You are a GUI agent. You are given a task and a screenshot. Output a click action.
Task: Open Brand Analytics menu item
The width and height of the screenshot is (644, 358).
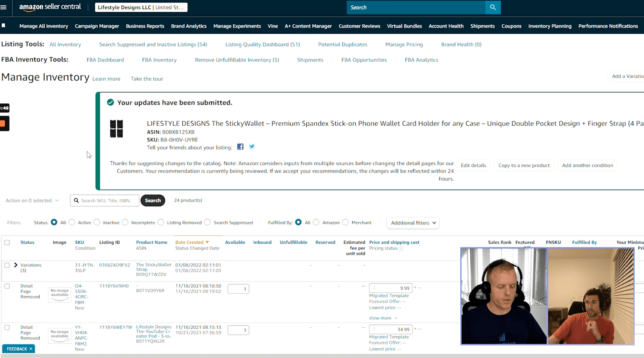tap(189, 26)
